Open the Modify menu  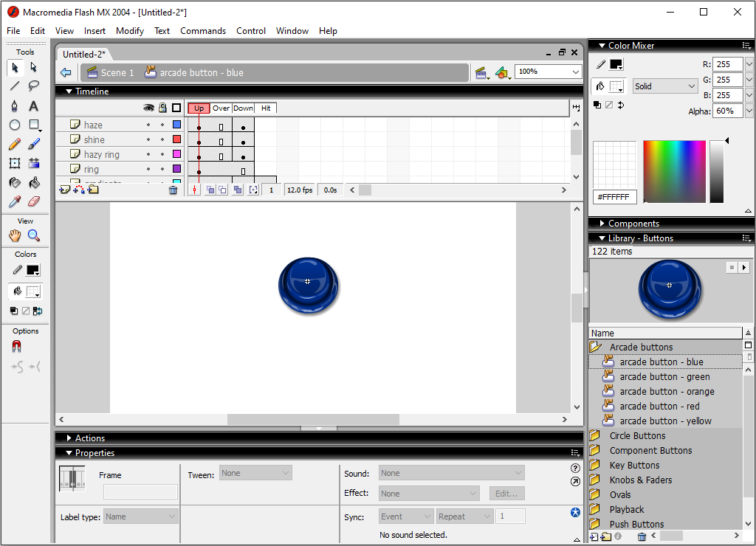point(130,30)
